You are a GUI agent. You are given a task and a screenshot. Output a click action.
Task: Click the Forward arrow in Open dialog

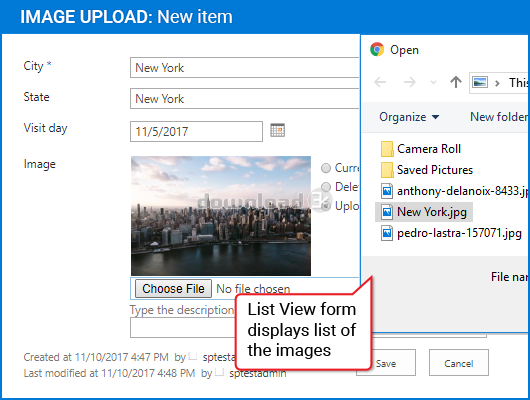click(x=410, y=82)
